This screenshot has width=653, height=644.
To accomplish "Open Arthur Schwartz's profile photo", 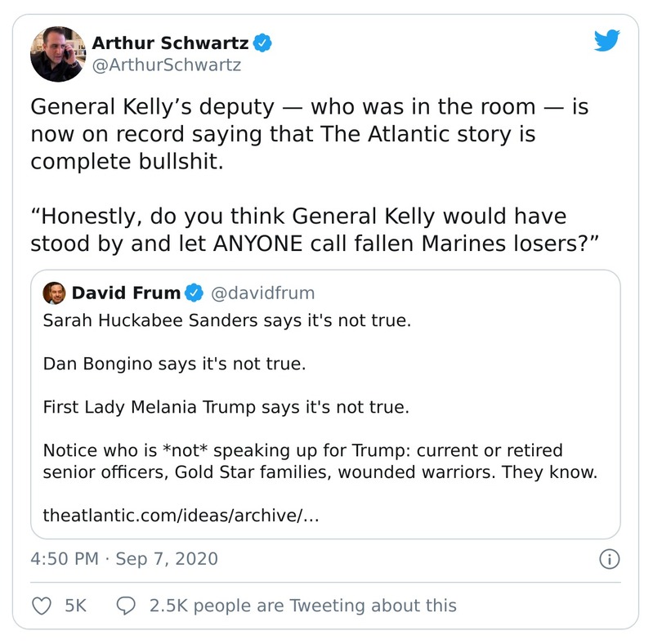I will pyautogui.click(x=57, y=54).
